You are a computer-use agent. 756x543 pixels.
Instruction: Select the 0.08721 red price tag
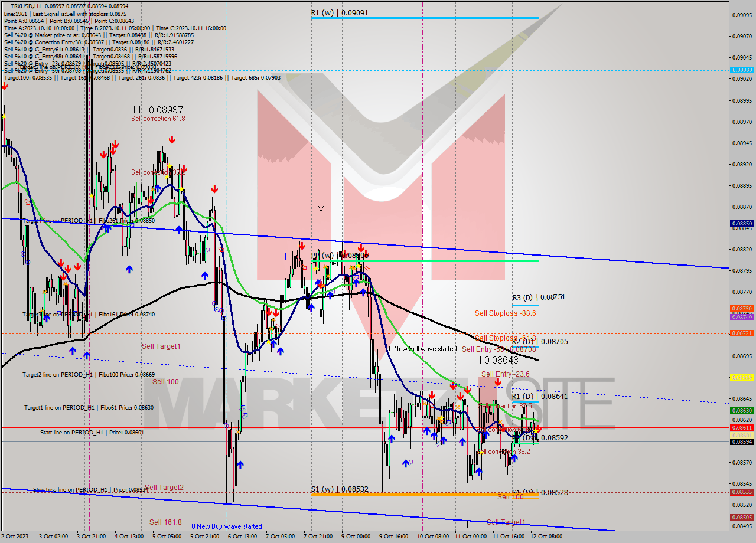pos(742,333)
